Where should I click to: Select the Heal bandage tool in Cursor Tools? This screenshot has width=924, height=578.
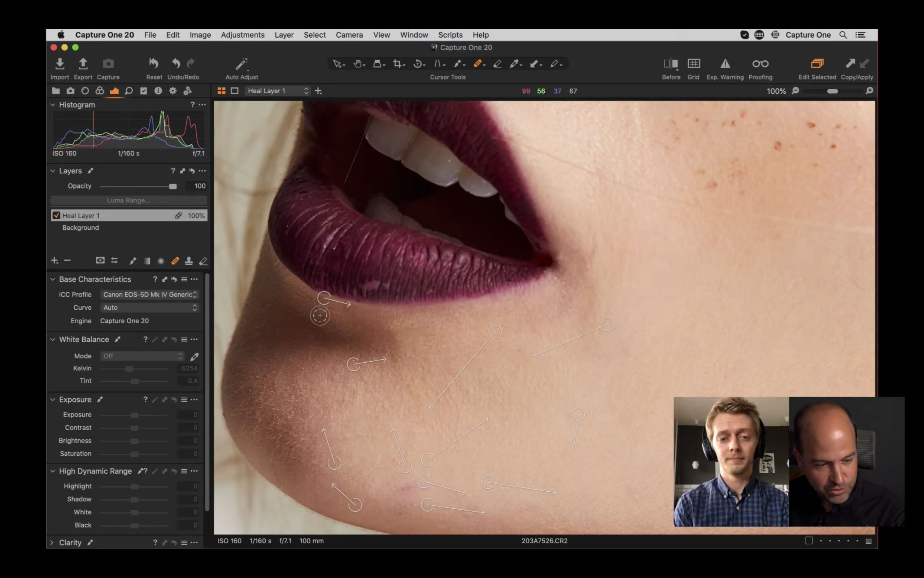pyautogui.click(x=478, y=64)
